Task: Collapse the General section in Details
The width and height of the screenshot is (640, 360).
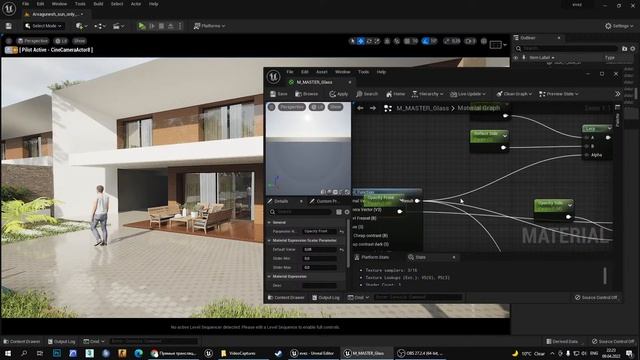Action: [269, 222]
